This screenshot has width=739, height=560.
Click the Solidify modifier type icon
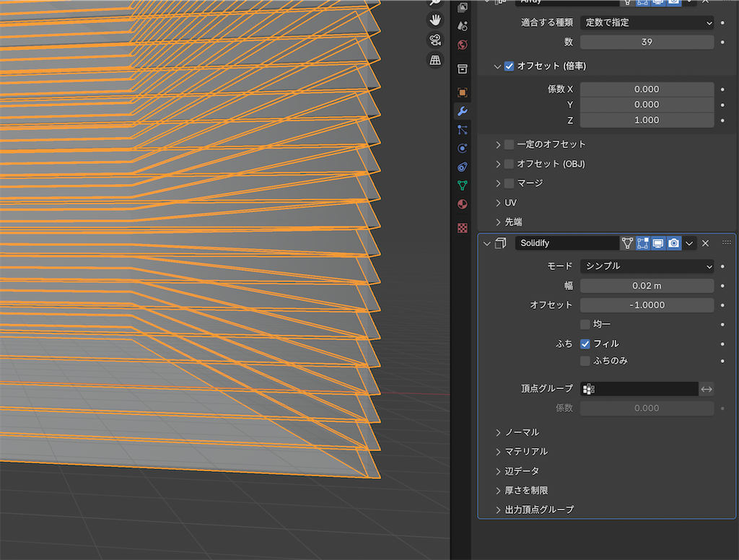click(501, 243)
